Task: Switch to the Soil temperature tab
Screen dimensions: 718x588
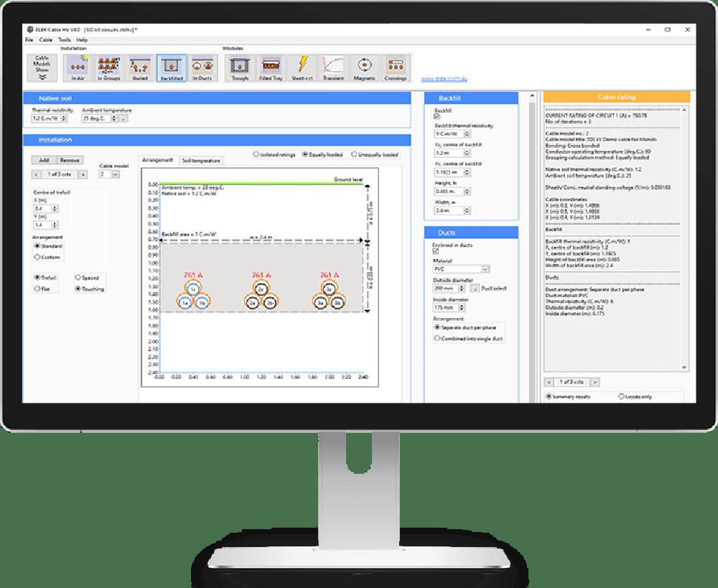Action: (201, 161)
